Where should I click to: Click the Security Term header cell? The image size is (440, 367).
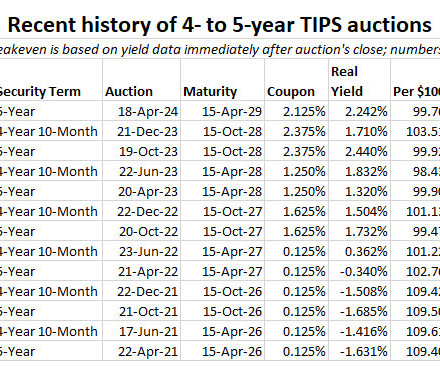pos(51,80)
